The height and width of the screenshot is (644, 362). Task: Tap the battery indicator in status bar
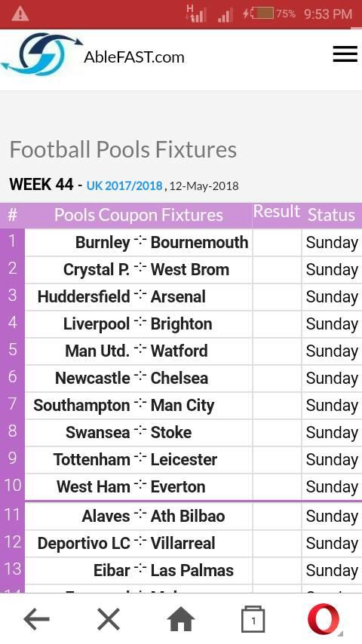(x=262, y=14)
